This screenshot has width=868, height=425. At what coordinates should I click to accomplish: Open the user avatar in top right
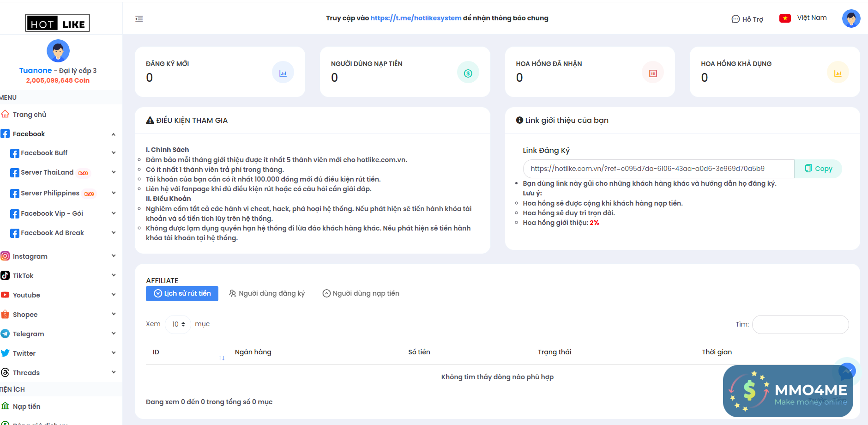[x=851, y=18]
